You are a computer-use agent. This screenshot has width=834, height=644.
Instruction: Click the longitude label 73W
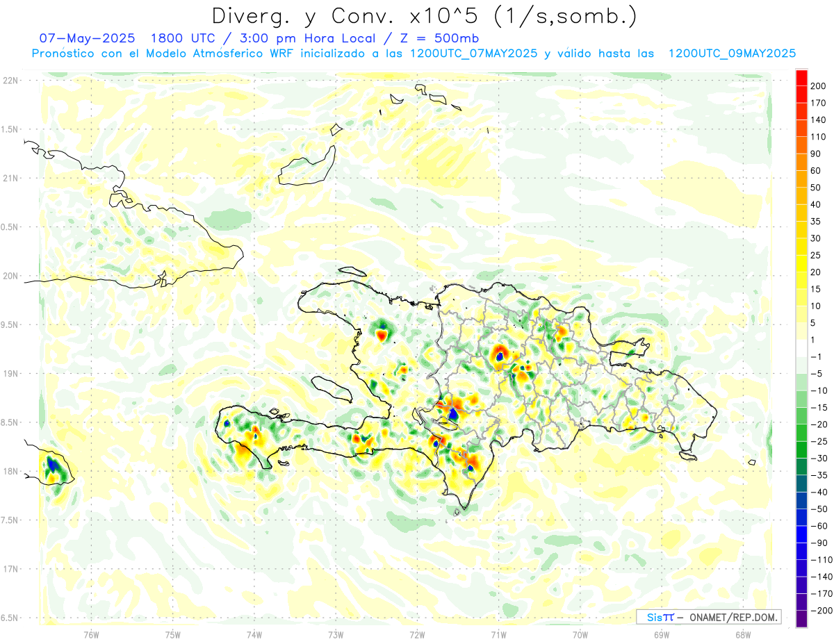[336, 634]
